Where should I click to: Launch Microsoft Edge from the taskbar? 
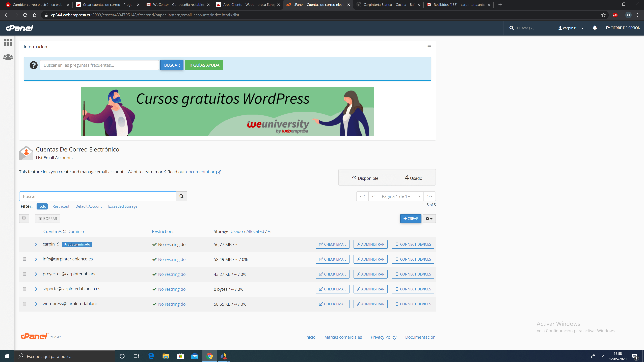[151, 356]
